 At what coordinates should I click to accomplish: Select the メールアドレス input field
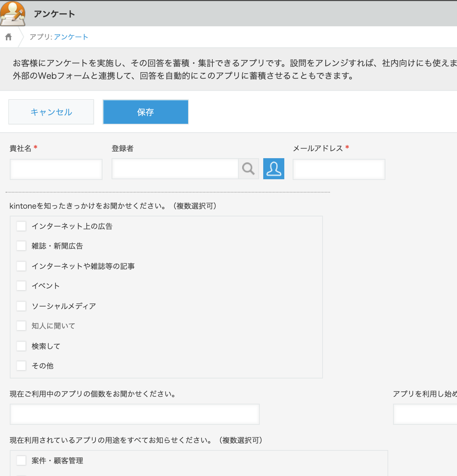339,169
